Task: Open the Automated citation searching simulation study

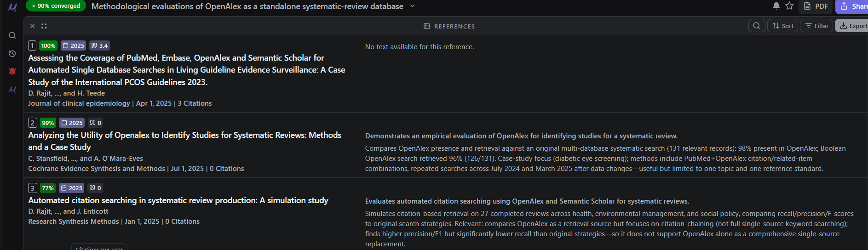Action: [178, 200]
